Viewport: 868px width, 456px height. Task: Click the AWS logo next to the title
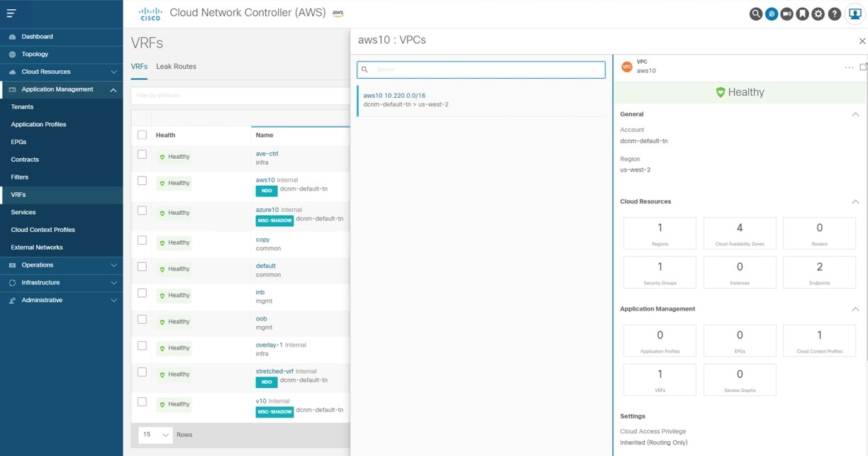tap(338, 13)
